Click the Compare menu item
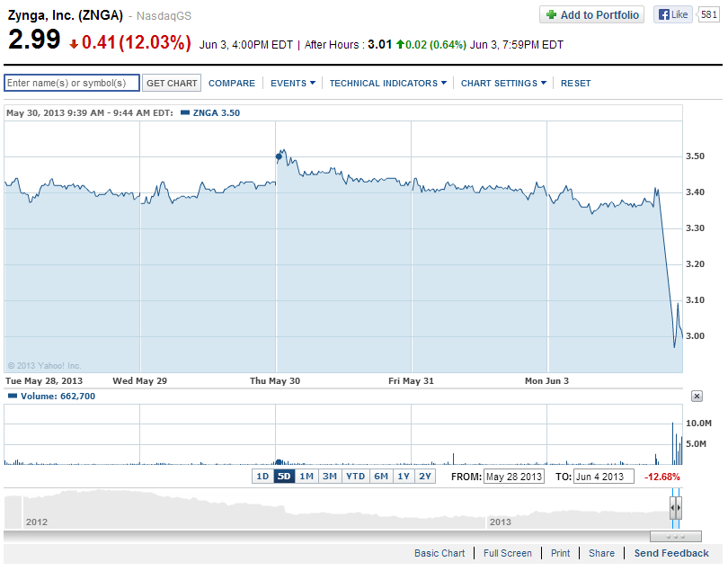This screenshot has height=571, width=728. coord(232,84)
